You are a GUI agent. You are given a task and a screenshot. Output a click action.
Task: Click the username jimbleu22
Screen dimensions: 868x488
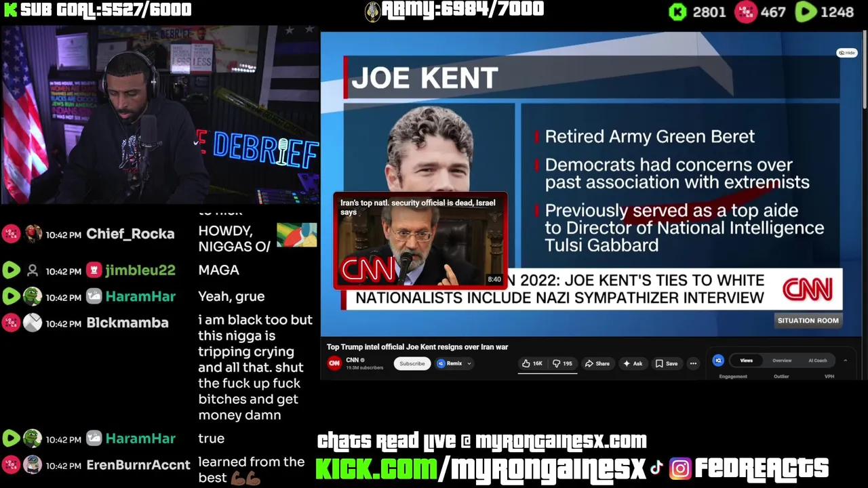(140, 270)
